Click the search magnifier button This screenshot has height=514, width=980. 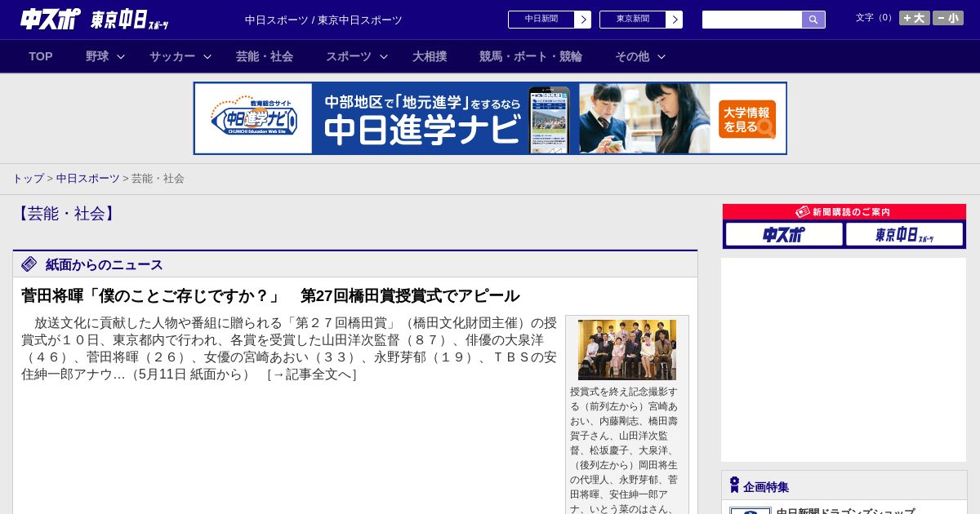point(813,20)
